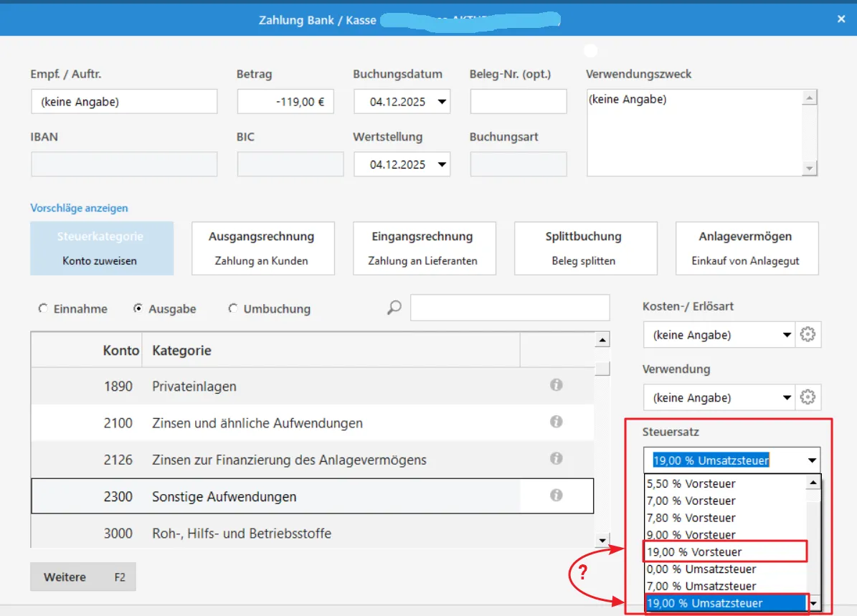The width and height of the screenshot is (857, 616).
Task: Select the Einnahme radio button
Action: 42,309
